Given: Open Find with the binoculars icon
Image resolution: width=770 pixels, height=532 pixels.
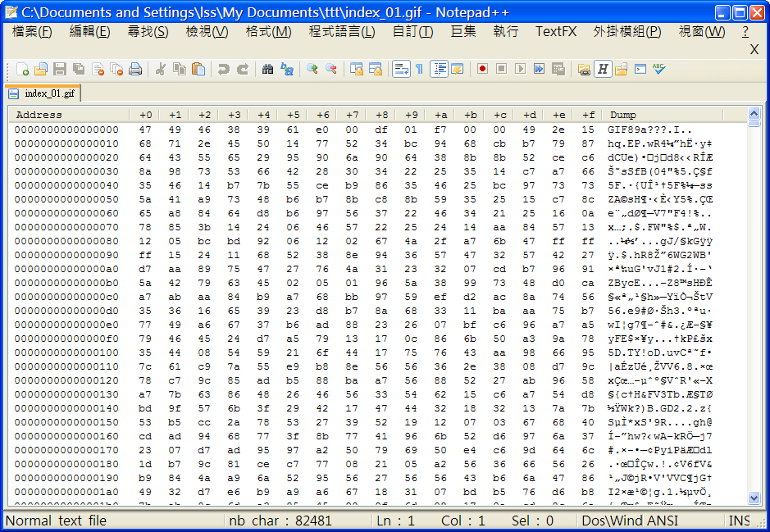Looking at the screenshot, I should coord(267,69).
